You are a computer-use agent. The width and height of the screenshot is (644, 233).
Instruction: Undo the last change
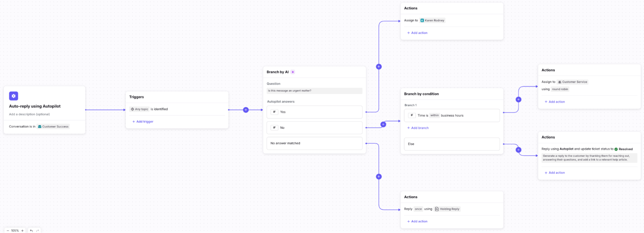(31, 230)
